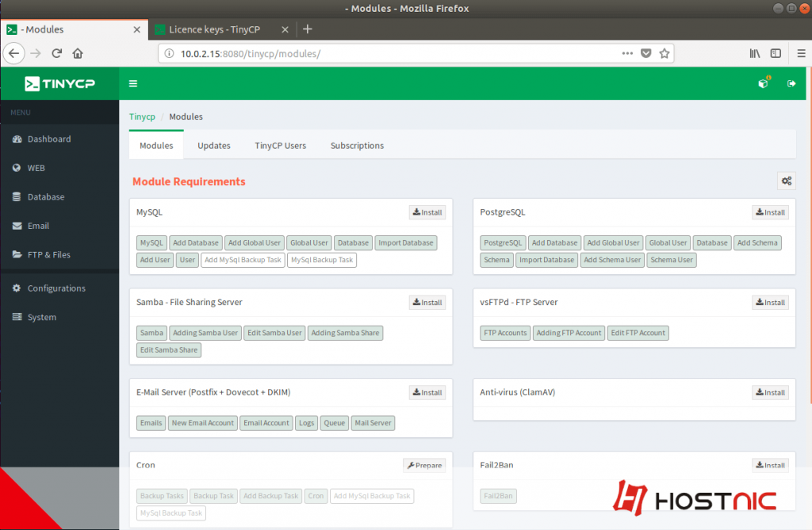Open the Firefox hamburger menu
812x530 pixels.
click(801, 53)
